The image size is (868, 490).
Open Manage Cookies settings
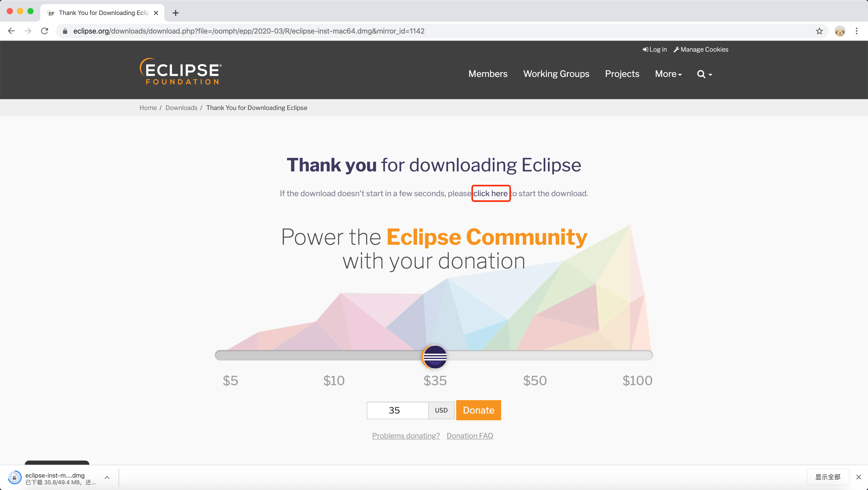tap(701, 50)
